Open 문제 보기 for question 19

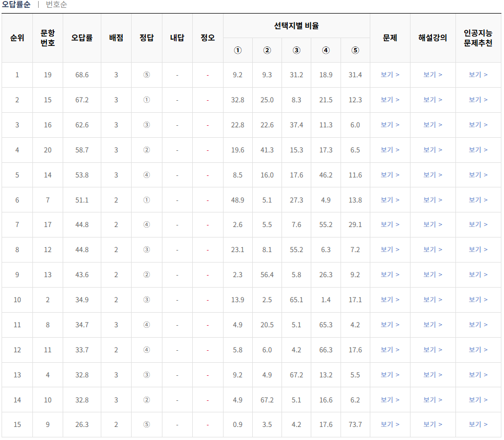390,75
